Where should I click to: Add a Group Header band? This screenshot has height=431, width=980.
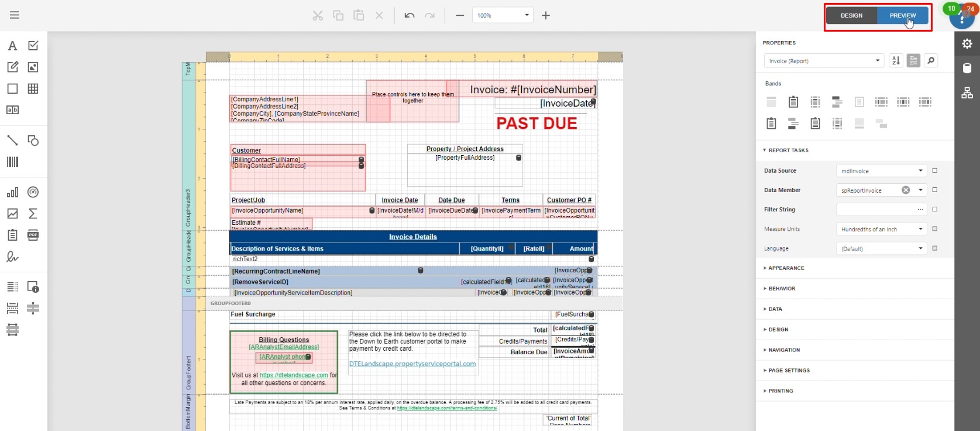837,102
